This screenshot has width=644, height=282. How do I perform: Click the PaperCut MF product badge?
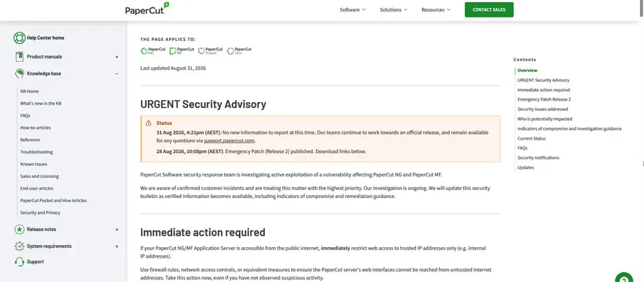pyautogui.click(x=182, y=50)
